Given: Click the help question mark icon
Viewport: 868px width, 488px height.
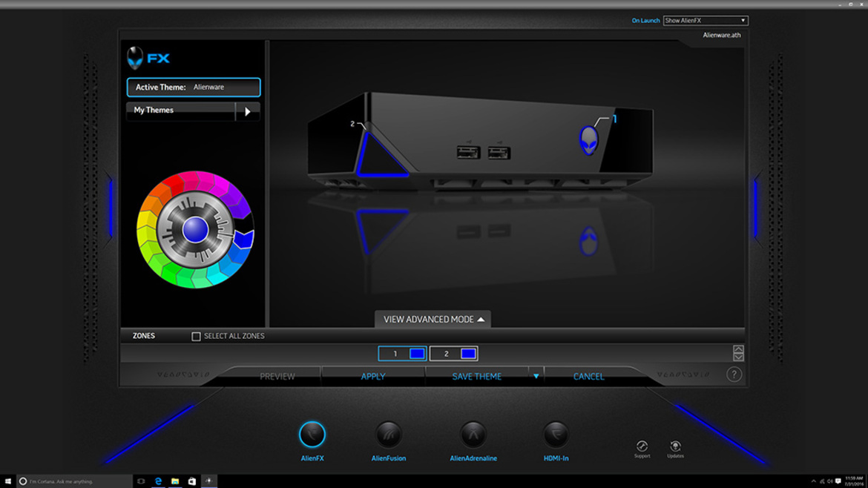Looking at the screenshot, I should [x=734, y=375].
